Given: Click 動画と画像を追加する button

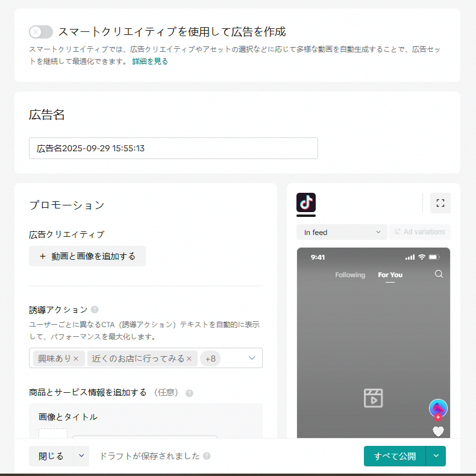Looking at the screenshot, I should 87,256.
